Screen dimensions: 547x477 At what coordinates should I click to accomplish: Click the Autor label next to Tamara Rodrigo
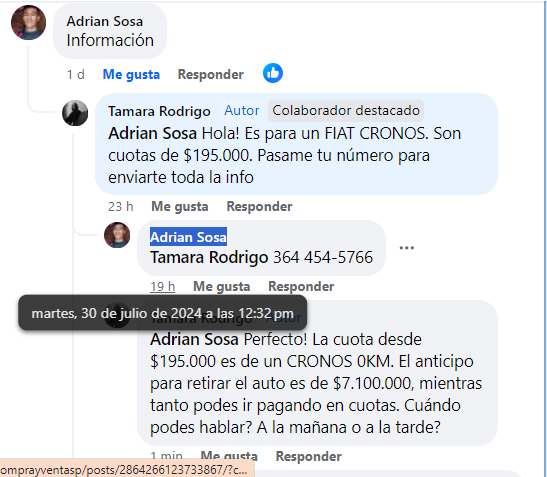click(242, 111)
